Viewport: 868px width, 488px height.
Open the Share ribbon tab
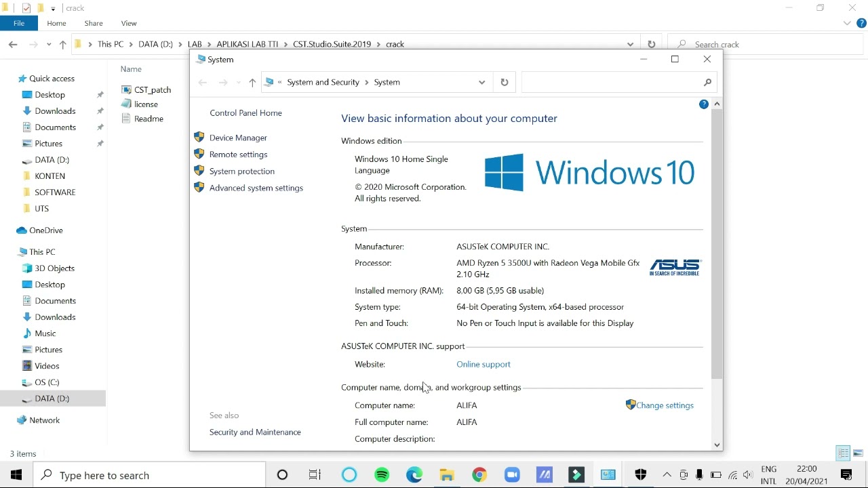click(x=94, y=23)
